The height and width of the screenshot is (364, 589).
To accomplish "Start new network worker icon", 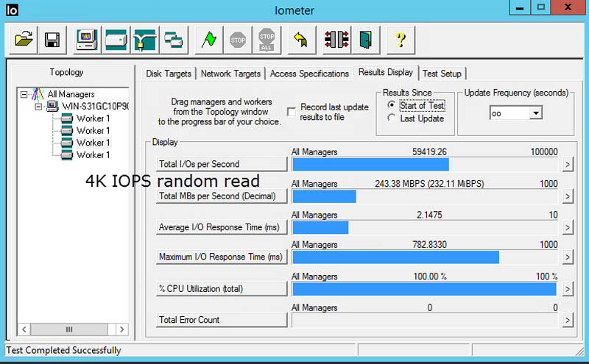I will click(145, 40).
